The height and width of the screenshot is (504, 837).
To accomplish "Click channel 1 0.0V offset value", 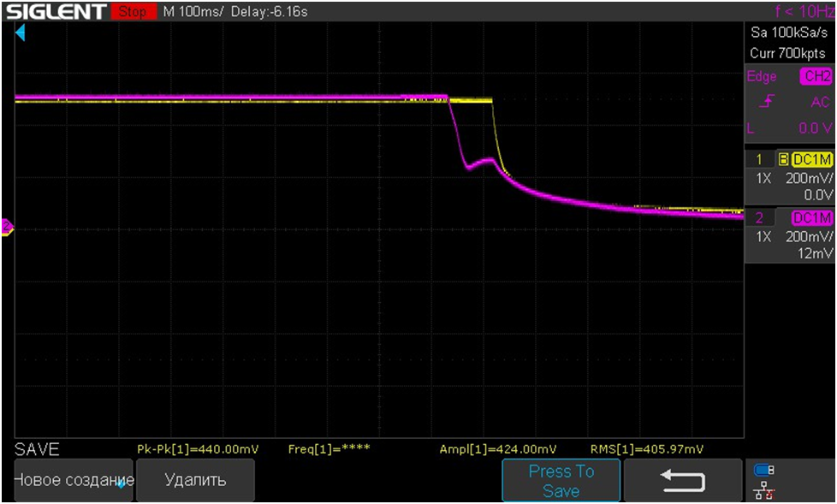I will [x=818, y=195].
